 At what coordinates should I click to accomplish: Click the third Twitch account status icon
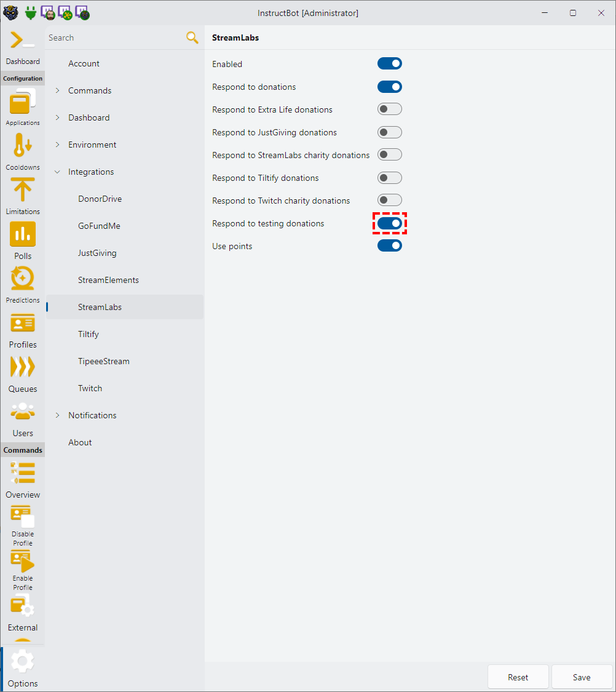(82, 13)
